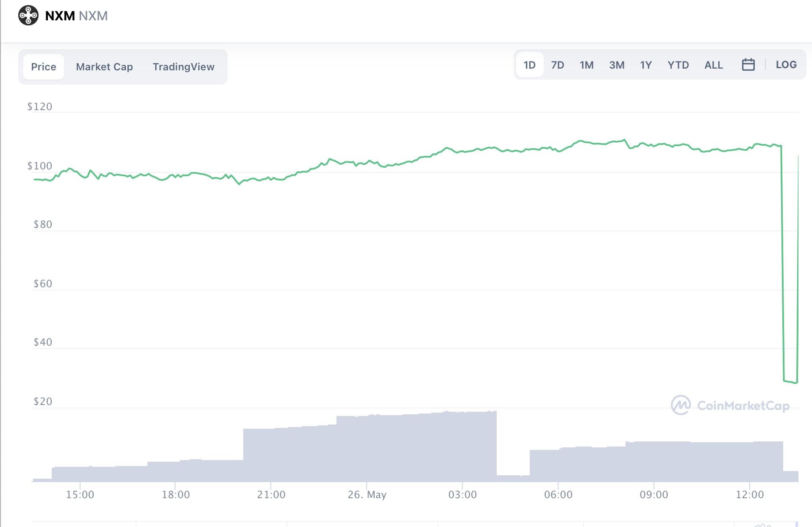The height and width of the screenshot is (527, 812).
Task: Set chart range to 1Y
Action: (645, 65)
